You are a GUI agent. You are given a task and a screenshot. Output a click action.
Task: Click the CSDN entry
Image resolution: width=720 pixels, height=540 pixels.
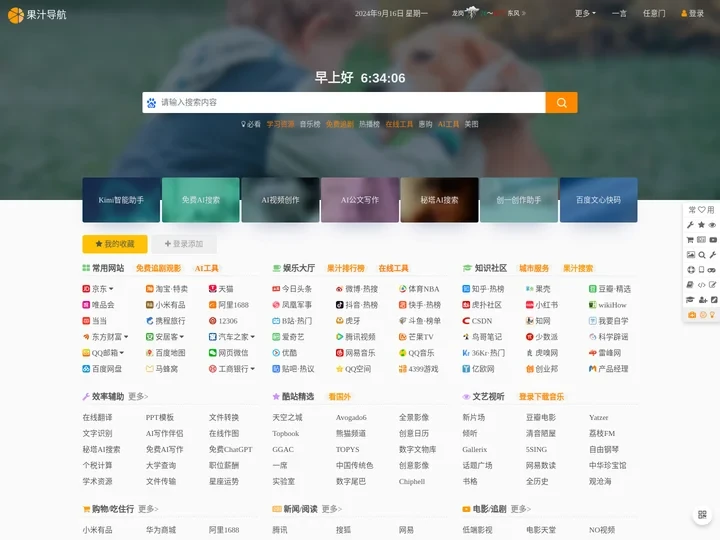477,321
